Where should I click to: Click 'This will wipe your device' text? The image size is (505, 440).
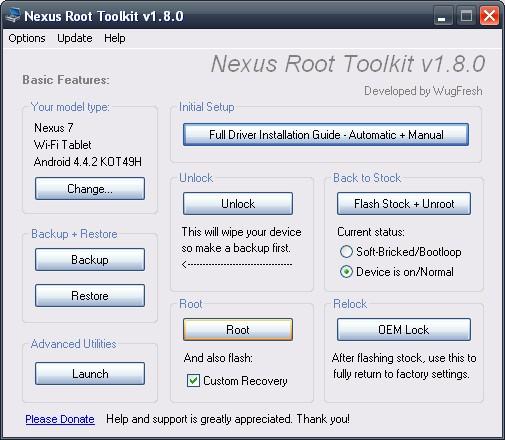coord(241,232)
